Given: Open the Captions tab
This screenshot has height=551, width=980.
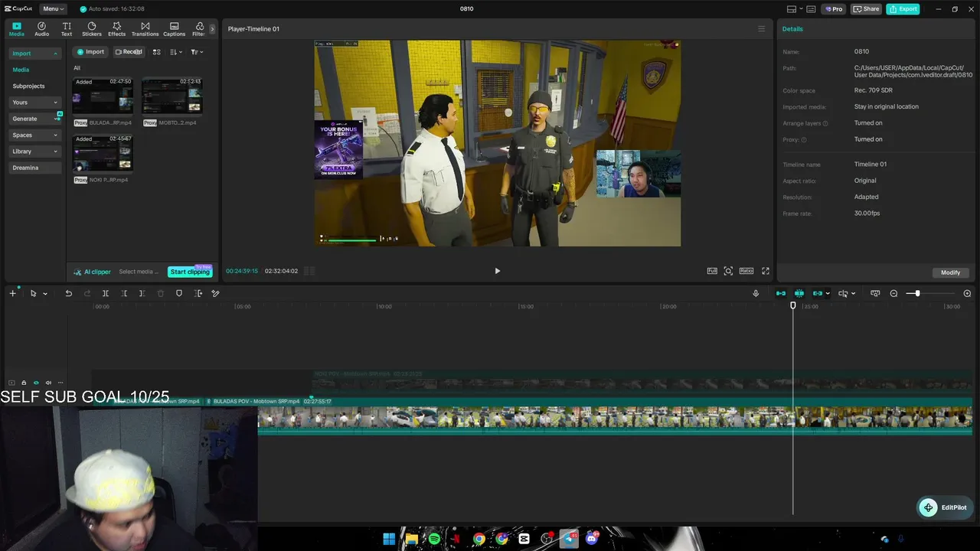Looking at the screenshot, I should pyautogui.click(x=174, y=29).
